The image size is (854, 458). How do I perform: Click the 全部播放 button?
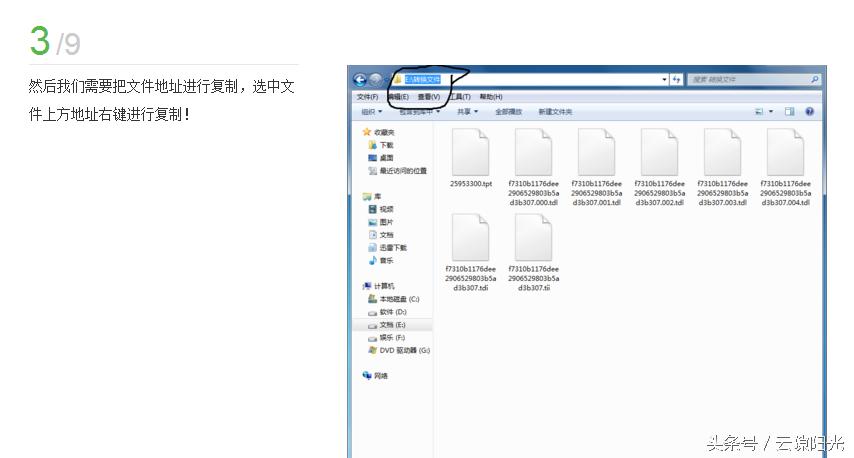(508, 112)
